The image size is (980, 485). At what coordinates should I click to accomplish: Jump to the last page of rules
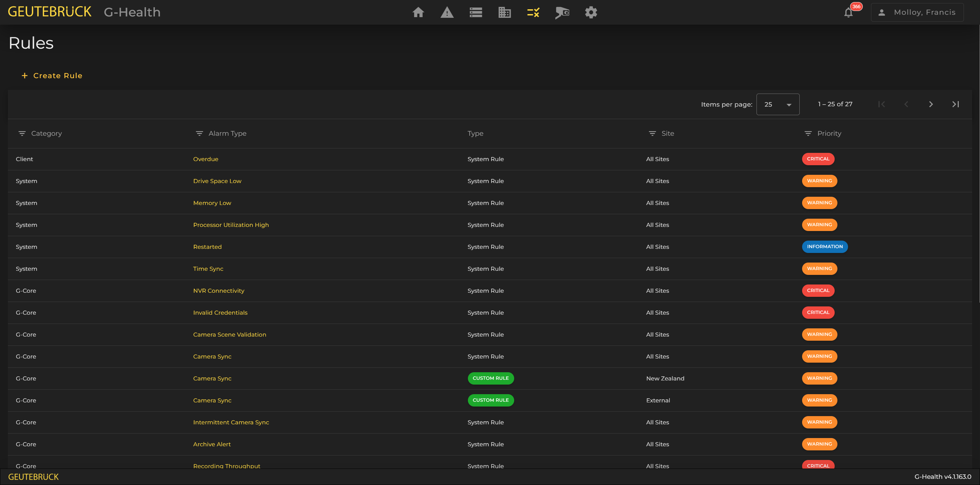click(955, 104)
